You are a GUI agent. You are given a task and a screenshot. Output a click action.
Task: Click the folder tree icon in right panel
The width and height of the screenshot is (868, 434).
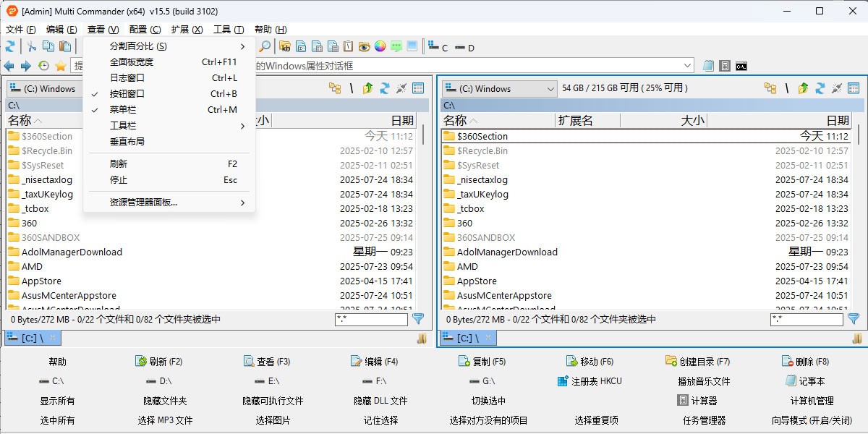pos(769,88)
